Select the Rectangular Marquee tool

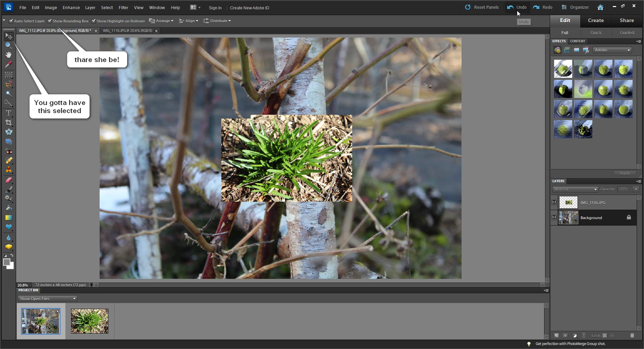[x=9, y=75]
